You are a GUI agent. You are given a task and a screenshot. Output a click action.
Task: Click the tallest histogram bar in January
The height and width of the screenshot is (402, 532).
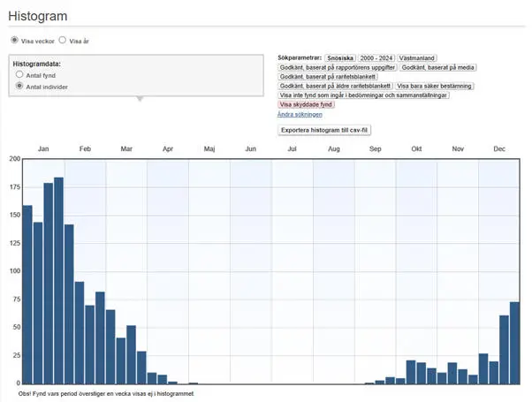[58, 281]
